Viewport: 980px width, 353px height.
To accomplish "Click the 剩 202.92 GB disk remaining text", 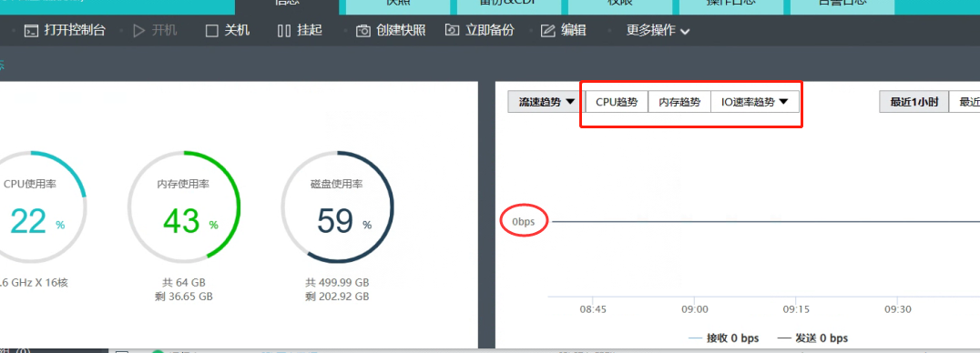I will [x=338, y=297].
